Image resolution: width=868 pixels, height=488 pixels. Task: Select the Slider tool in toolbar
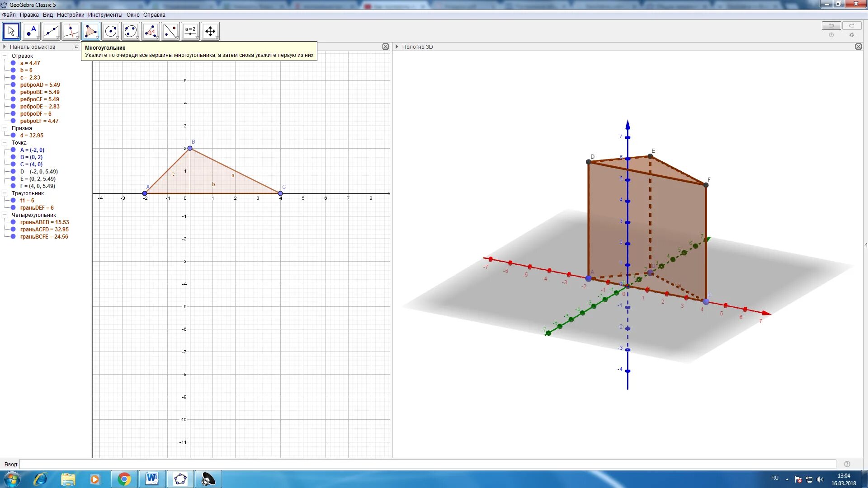[x=190, y=31]
